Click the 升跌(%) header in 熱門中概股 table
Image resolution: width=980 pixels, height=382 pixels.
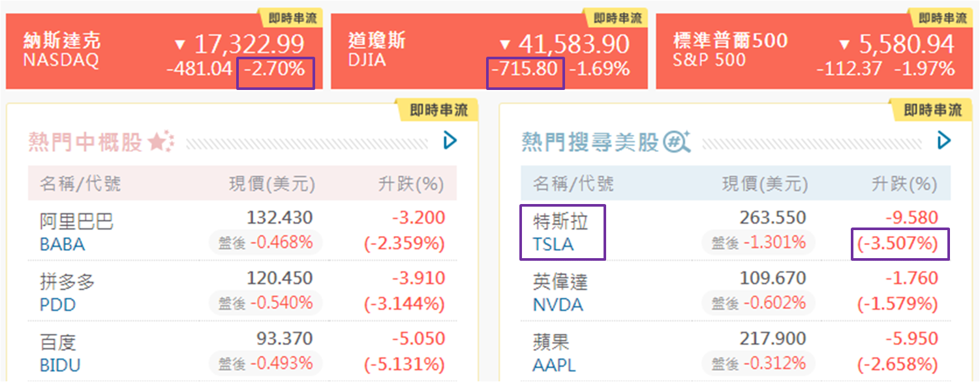point(411,184)
